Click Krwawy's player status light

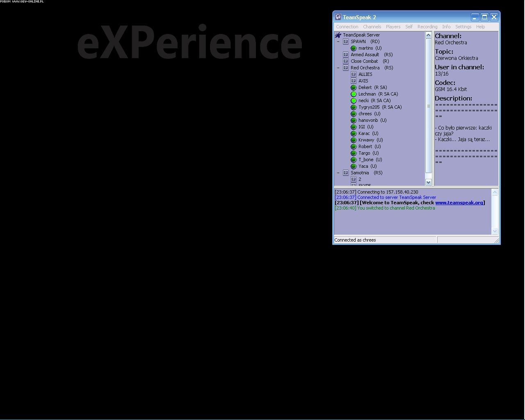(354, 140)
